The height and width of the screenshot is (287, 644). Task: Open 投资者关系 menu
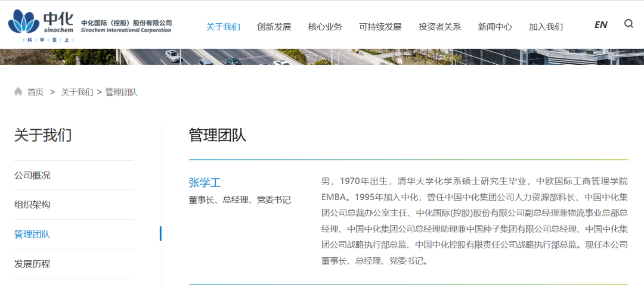pos(439,27)
